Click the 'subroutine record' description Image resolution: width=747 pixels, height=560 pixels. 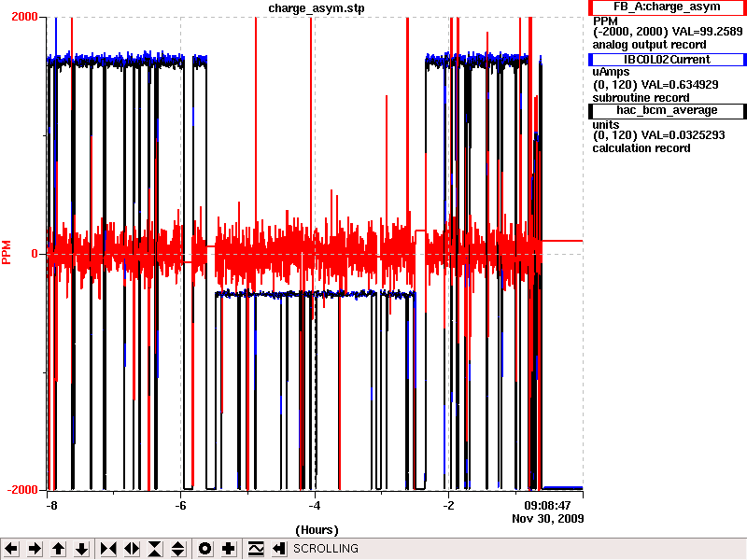[x=641, y=98]
